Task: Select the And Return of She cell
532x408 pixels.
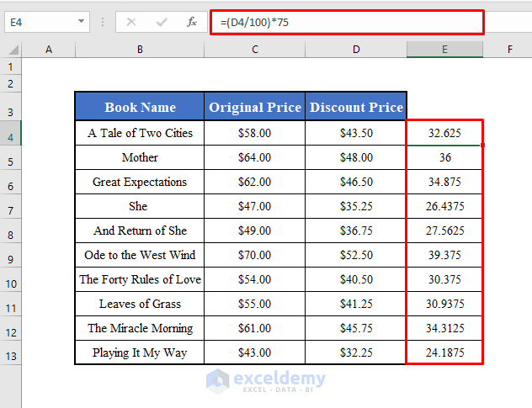Action: click(x=140, y=230)
